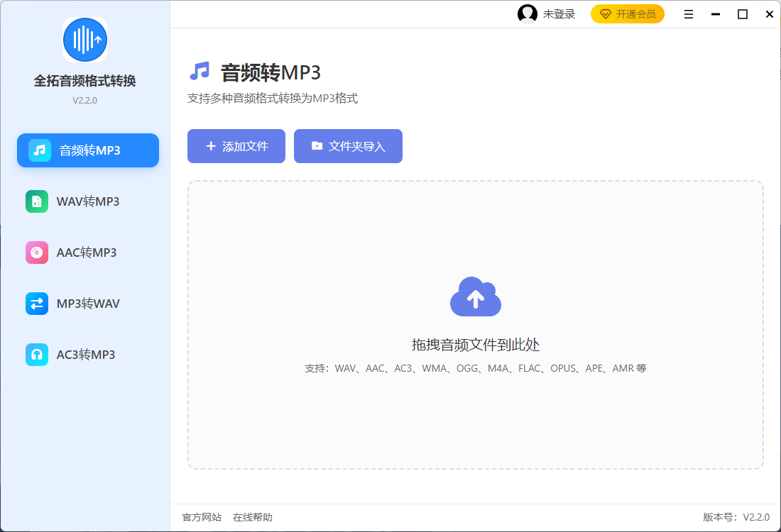Click the pink AAC转MP3 disc icon
The height and width of the screenshot is (532, 781).
point(37,253)
